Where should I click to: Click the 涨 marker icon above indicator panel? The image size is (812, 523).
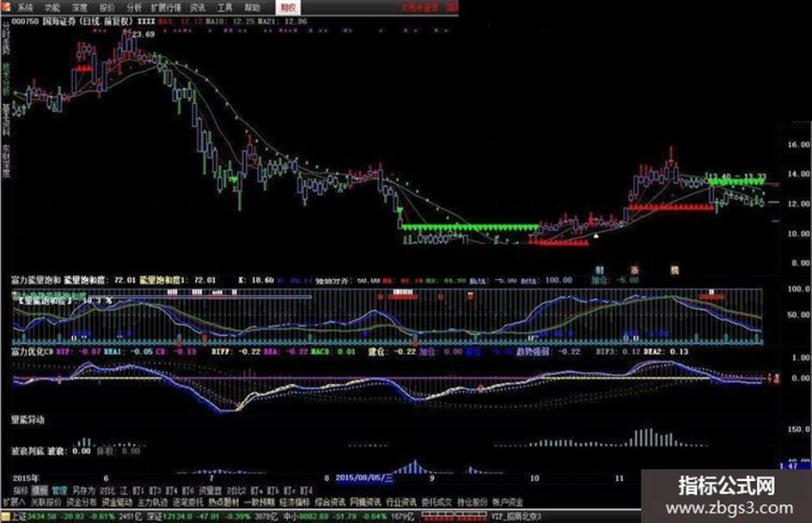point(635,271)
